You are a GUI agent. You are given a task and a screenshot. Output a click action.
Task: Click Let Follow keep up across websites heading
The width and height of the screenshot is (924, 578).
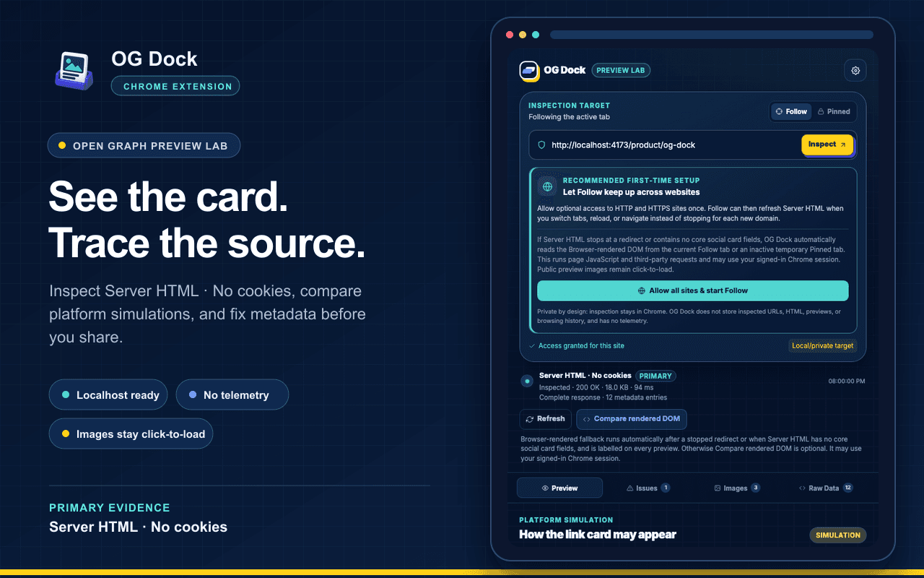pyautogui.click(x=632, y=192)
